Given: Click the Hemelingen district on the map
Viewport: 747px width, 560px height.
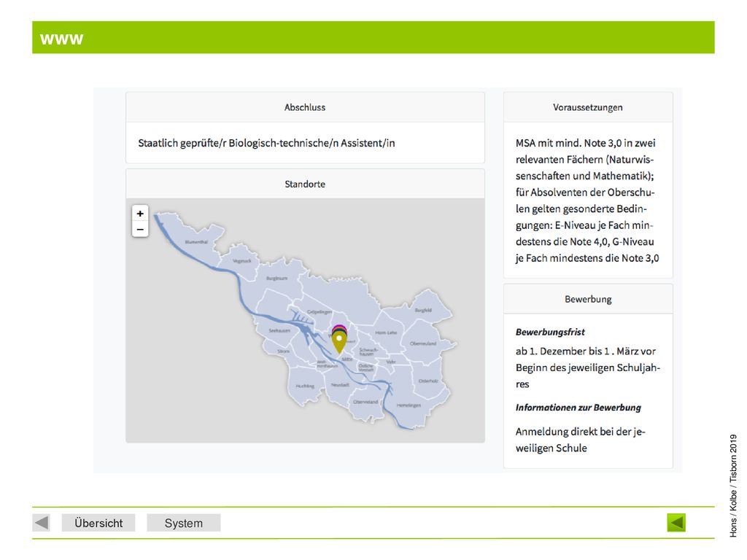Looking at the screenshot, I should (409, 405).
